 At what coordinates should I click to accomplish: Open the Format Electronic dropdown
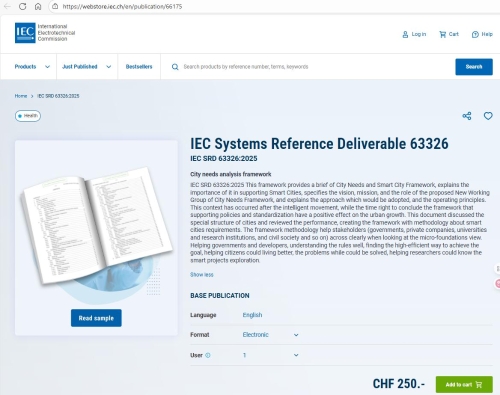[x=270, y=335]
